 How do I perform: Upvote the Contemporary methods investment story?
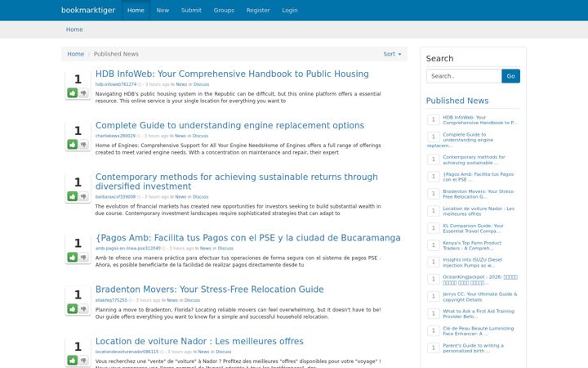click(73, 196)
